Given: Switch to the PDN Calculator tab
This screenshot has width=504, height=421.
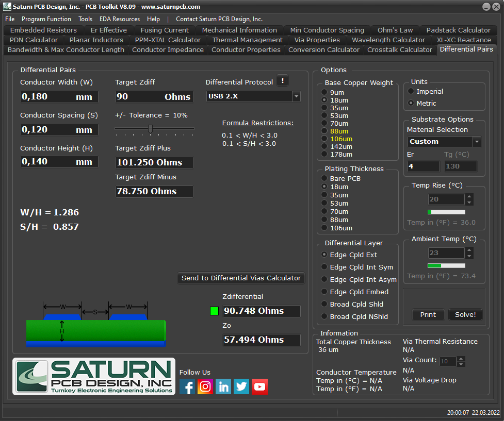Looking at the screenshot, I should (34, 40).
